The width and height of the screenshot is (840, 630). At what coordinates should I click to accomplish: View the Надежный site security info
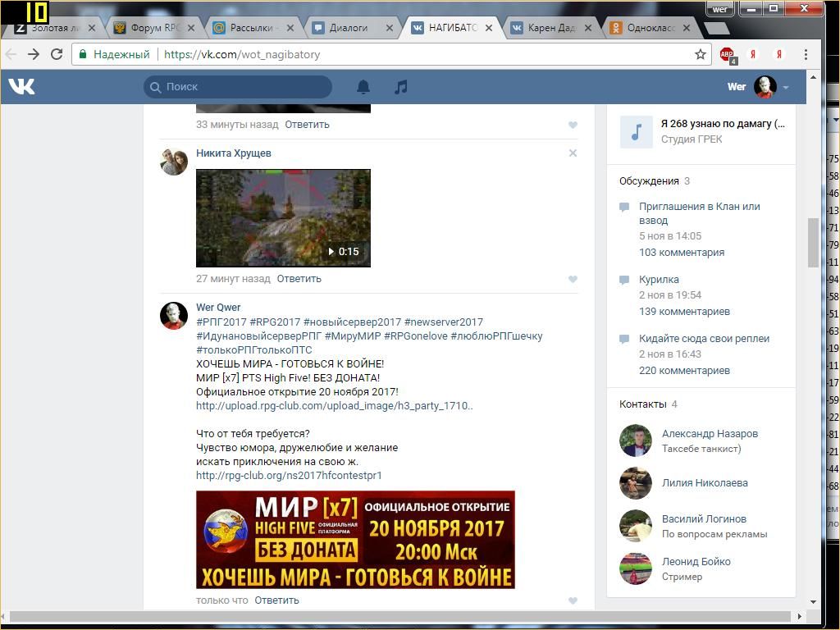point(114,54)
